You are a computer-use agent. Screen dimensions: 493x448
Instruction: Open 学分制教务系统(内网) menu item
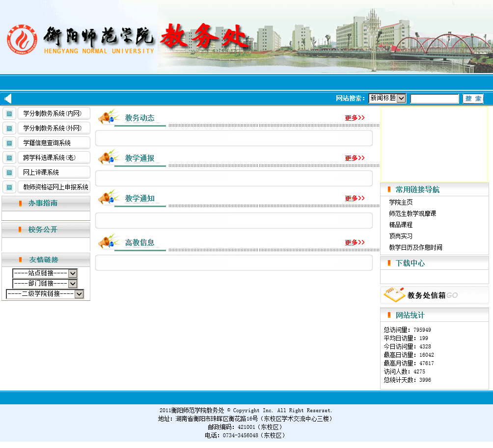[54, 113]
